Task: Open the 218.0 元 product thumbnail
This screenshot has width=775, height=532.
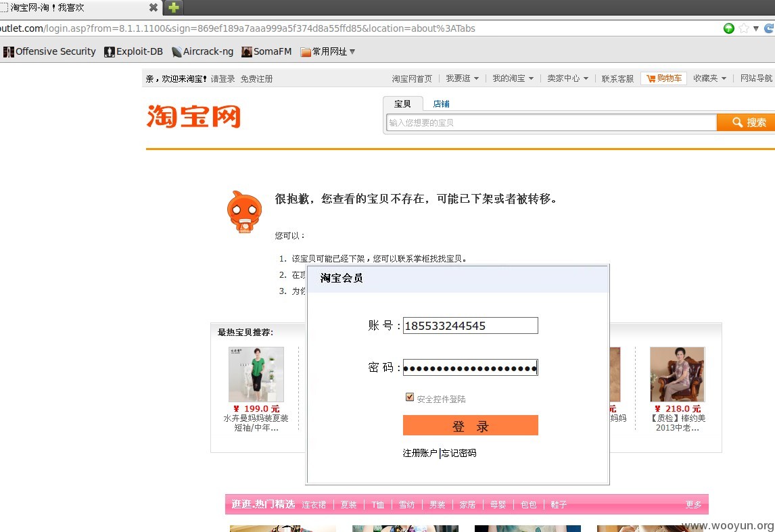Action: coord(677,374)
